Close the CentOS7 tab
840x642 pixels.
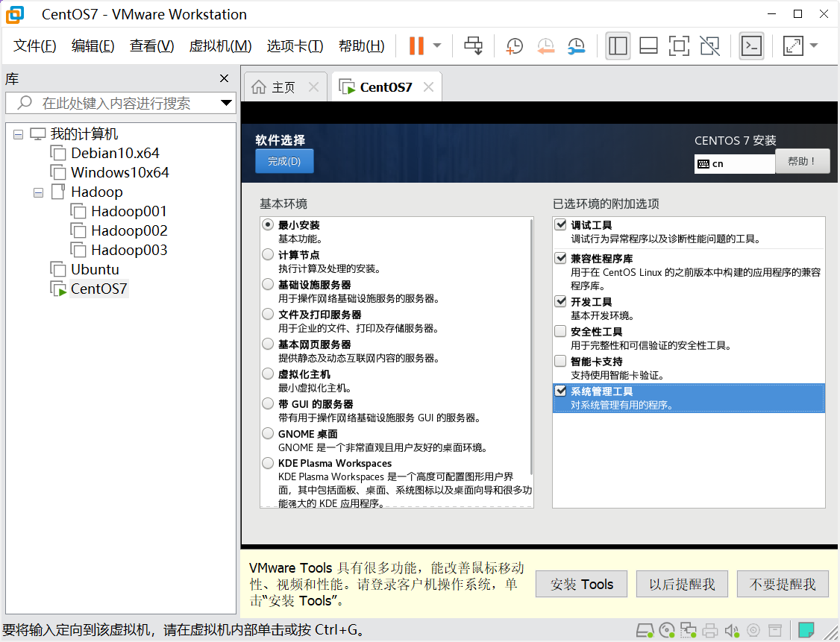428,86
